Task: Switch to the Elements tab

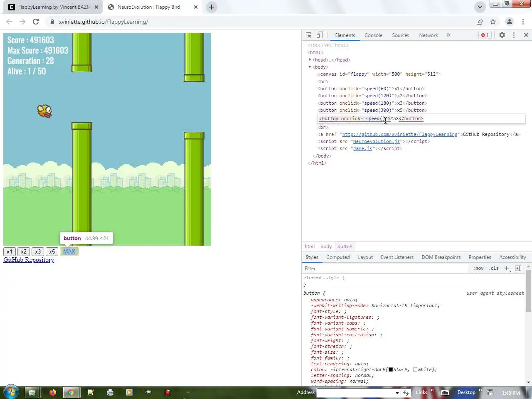Action: pyautogui.click(x=345, y=35)
